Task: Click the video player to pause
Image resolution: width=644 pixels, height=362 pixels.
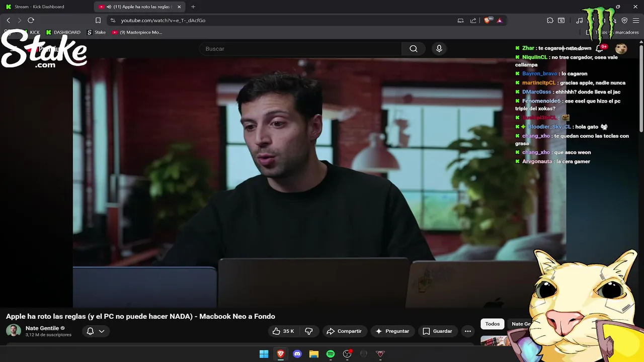Action: click(319, 183)
